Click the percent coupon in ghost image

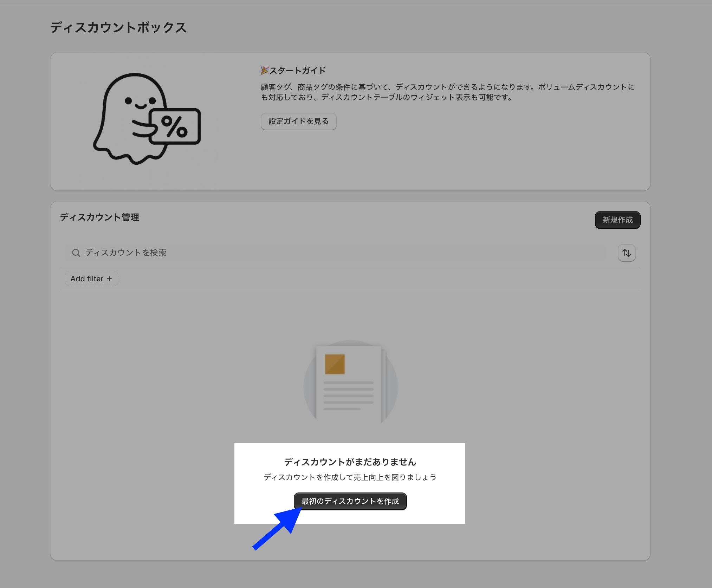175,126
